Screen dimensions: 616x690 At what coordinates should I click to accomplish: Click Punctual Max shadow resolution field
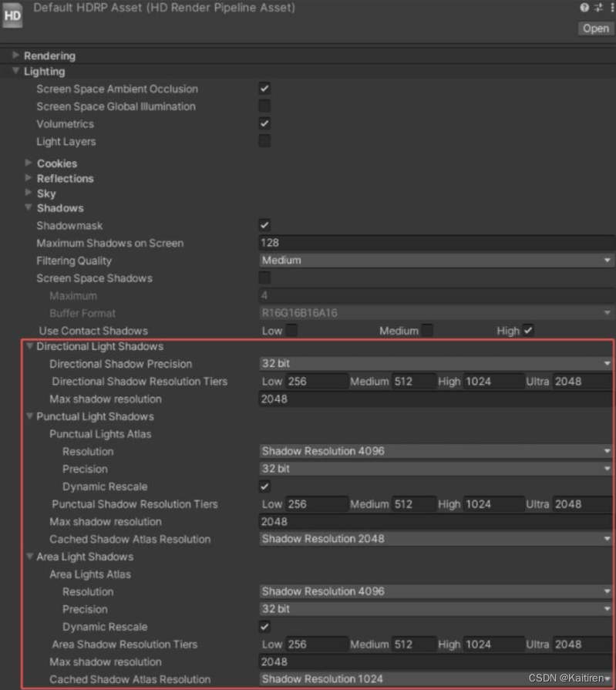point(436,521)
